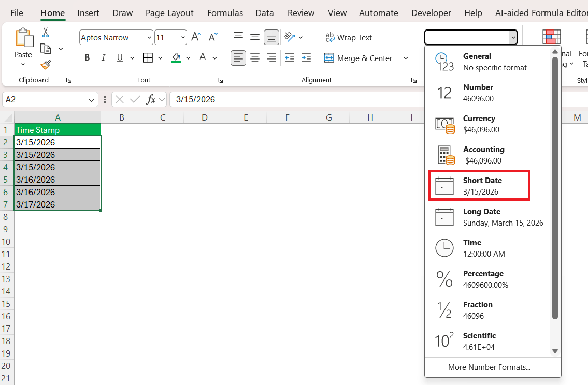Click the Orientation text angle icon
588x385 pixels.
point(290,37)
